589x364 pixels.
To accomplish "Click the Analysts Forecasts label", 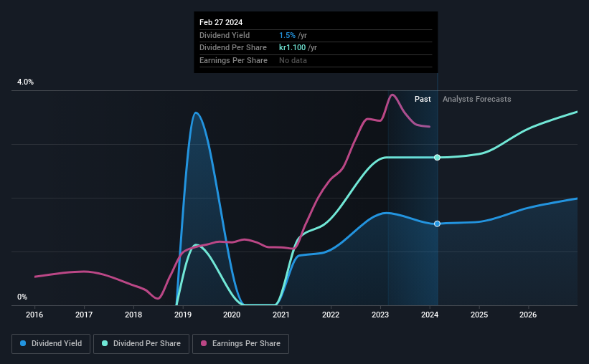I will tap(476, 99).
